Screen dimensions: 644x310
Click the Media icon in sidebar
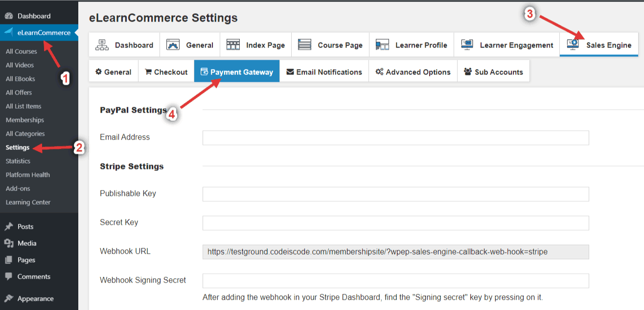[9, 243]
